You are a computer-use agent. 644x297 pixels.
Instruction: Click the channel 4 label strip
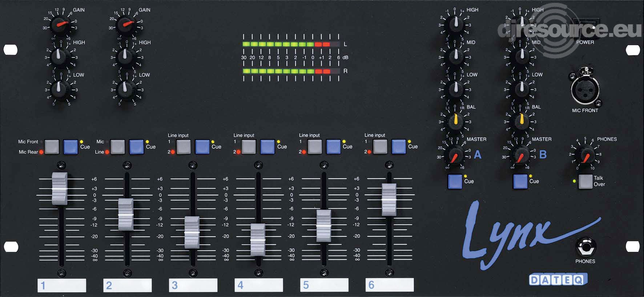259,285
